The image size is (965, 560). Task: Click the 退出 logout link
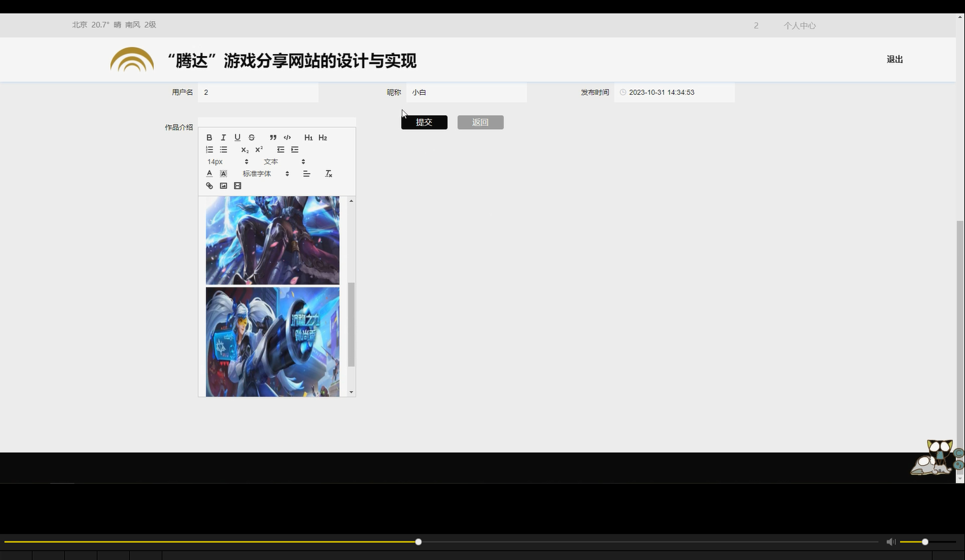click(x=895, y=59)
